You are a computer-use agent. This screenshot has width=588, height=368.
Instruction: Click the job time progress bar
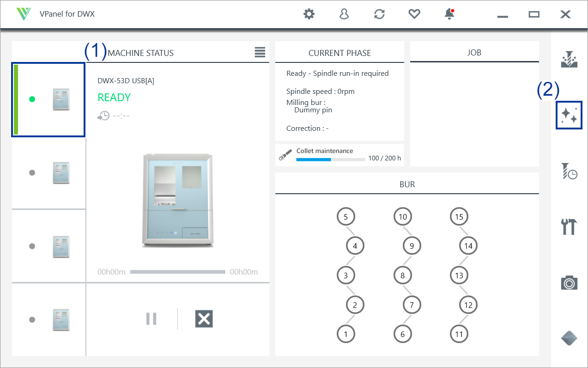(x=178, y=272)
